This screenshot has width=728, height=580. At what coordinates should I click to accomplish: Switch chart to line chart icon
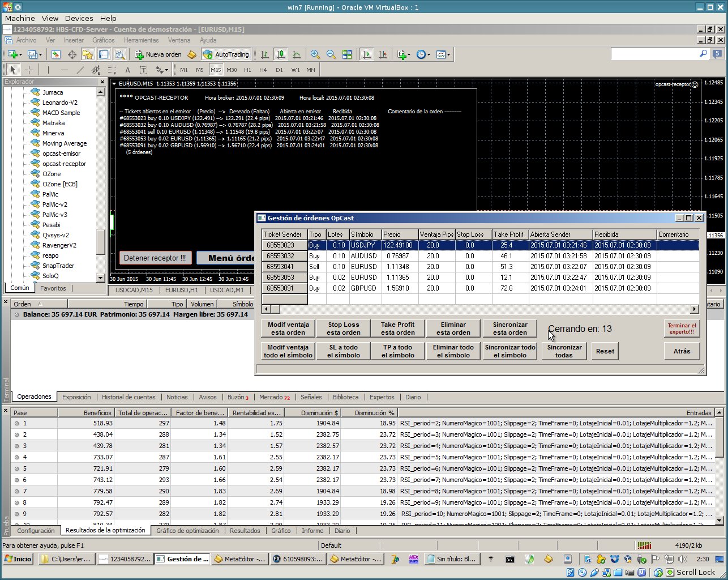pos(296,54)
